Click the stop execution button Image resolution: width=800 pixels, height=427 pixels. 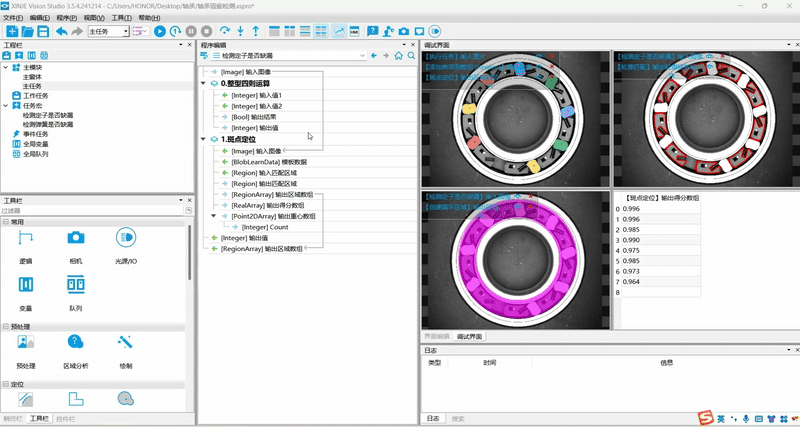[x=206, y=31]
